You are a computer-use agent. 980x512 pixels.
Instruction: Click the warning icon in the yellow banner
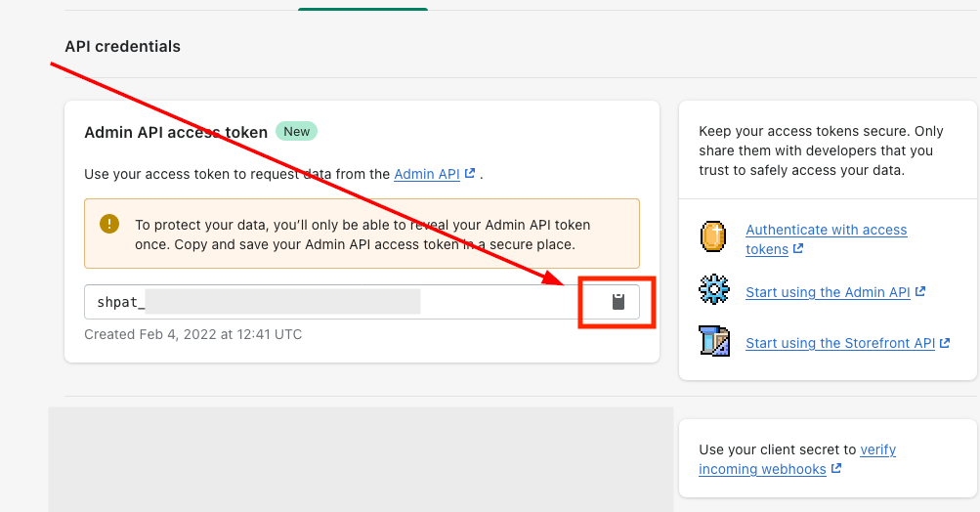tap(109, 224)
